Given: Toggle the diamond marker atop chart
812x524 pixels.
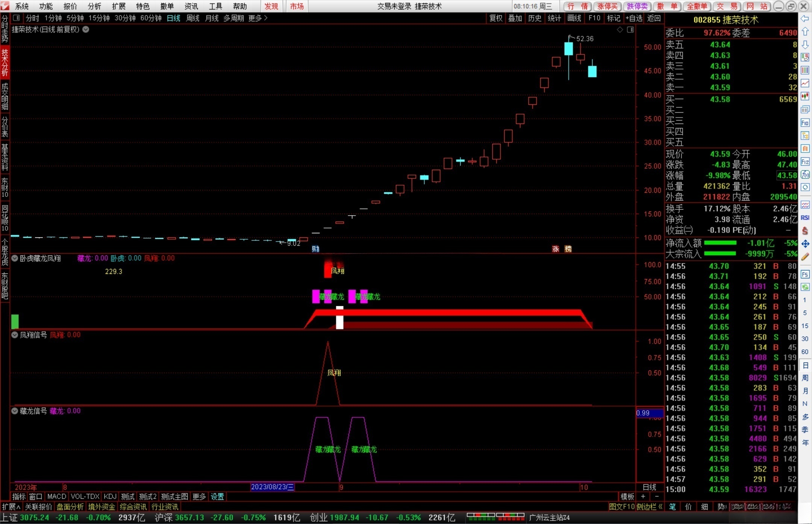Looking at the screenshot, I should pyautogui.click(x=620, y=30).
